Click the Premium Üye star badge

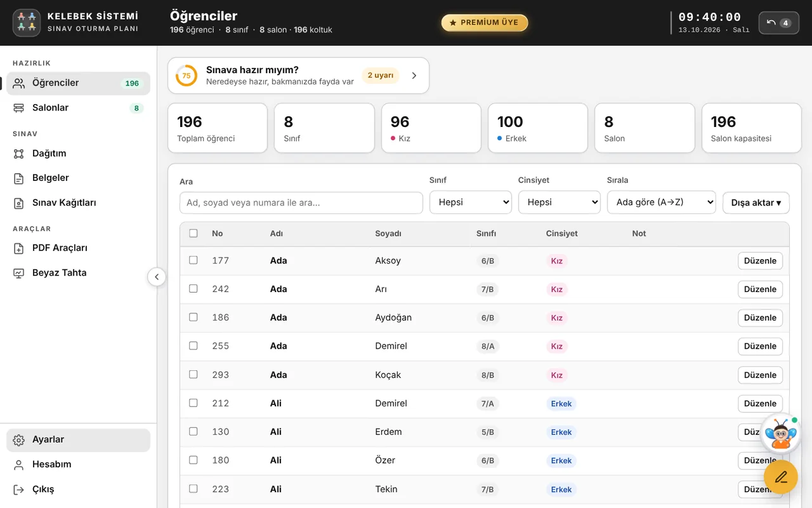[x=485, y=23]
